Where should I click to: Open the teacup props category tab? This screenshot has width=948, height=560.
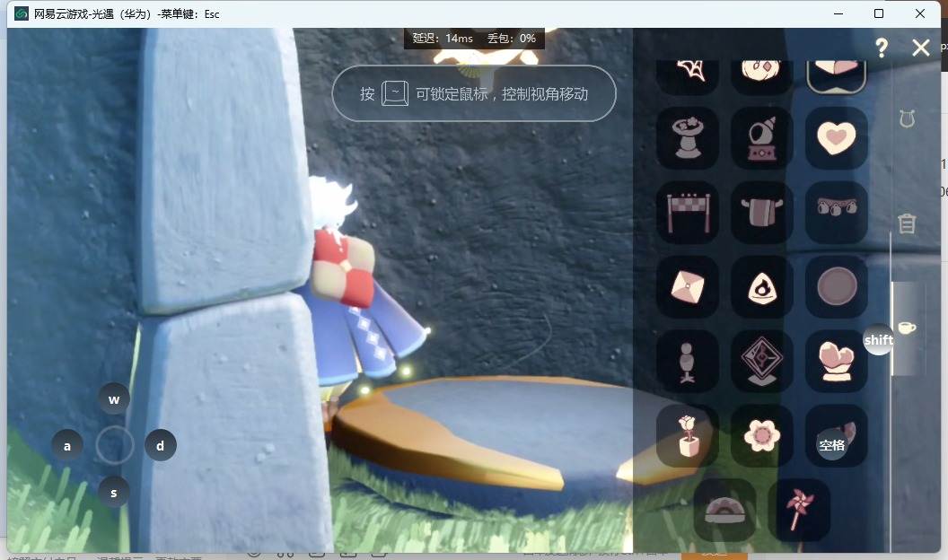click(907, 328)
